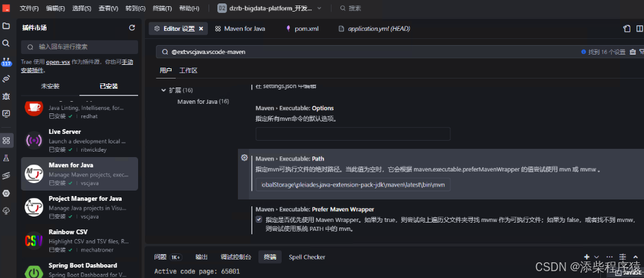Screen dimensions: 644x278
Task: Open the Spell Checker panel tab
Action: [x=307, y=257]
